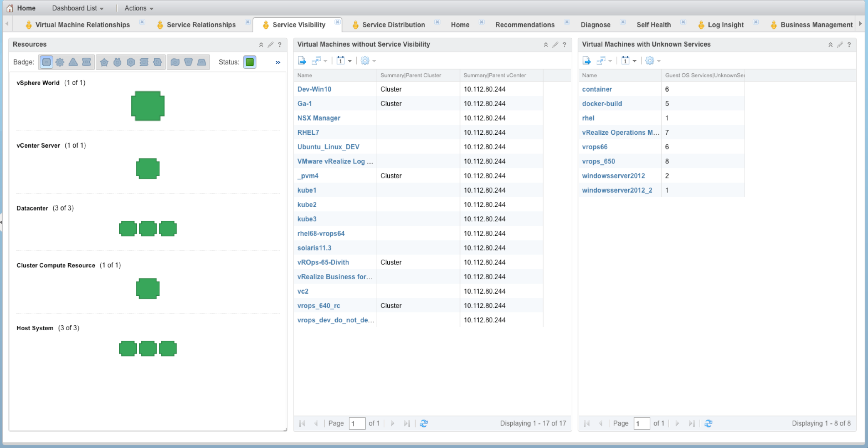Switch to the Service Distribution tab
This screenshot has width=868, height=448.
[393, 25]
